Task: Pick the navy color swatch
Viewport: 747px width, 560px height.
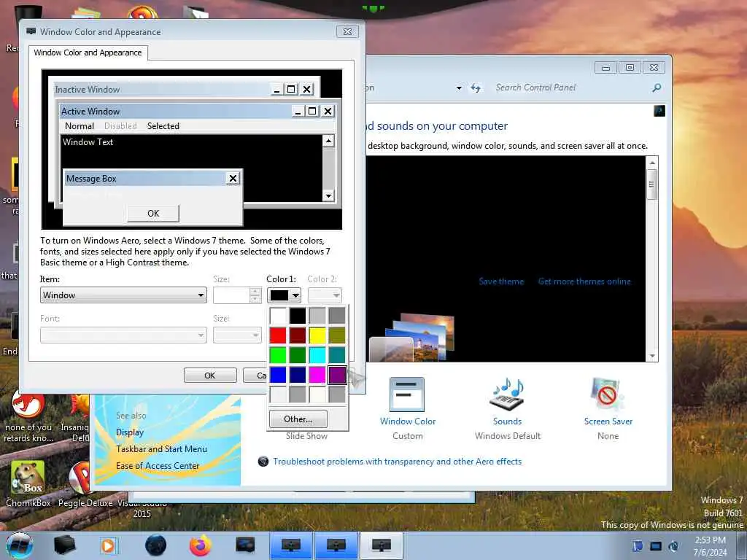Action: click(x=298, y=375)
